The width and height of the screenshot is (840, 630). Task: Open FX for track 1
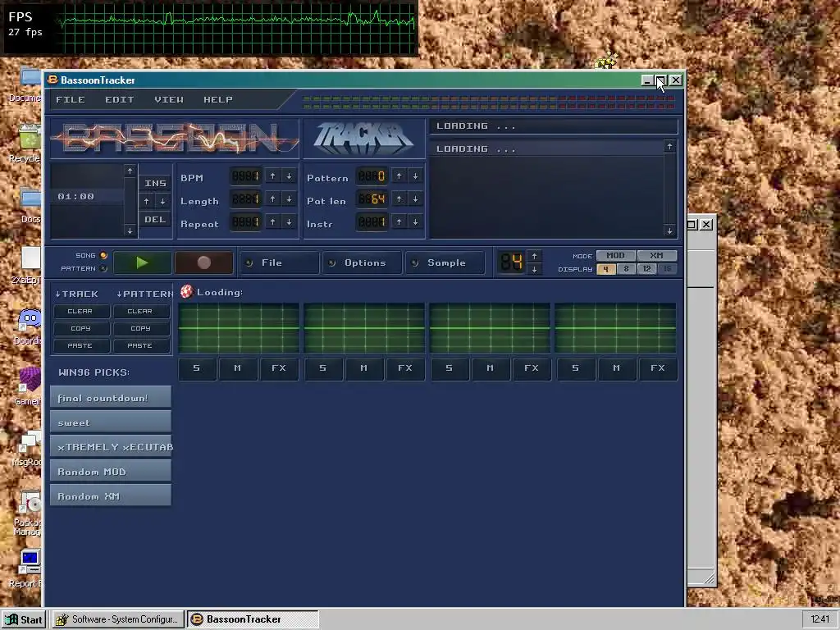(x=279, y=368)
